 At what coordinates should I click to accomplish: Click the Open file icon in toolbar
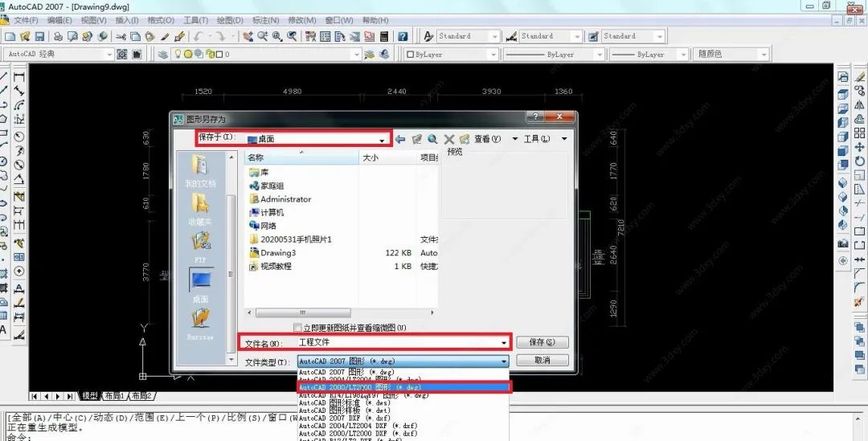[x=25, y=36]
